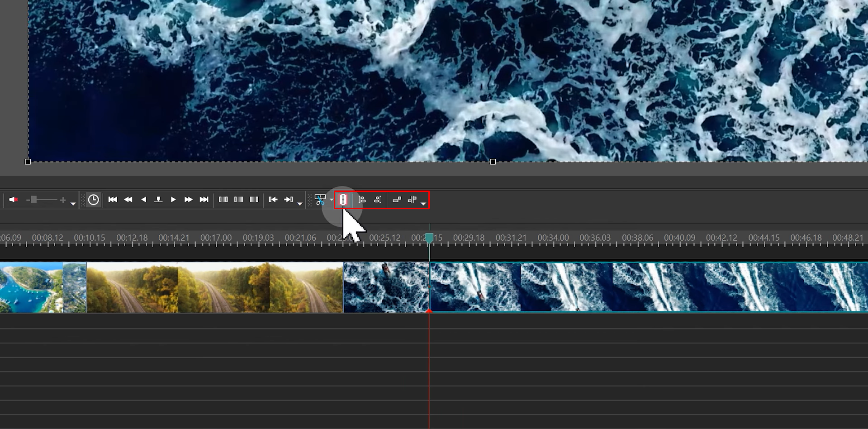Jump to the beginning of the timeline
Viewport: 868px width, 429px height.
(113, 199)
